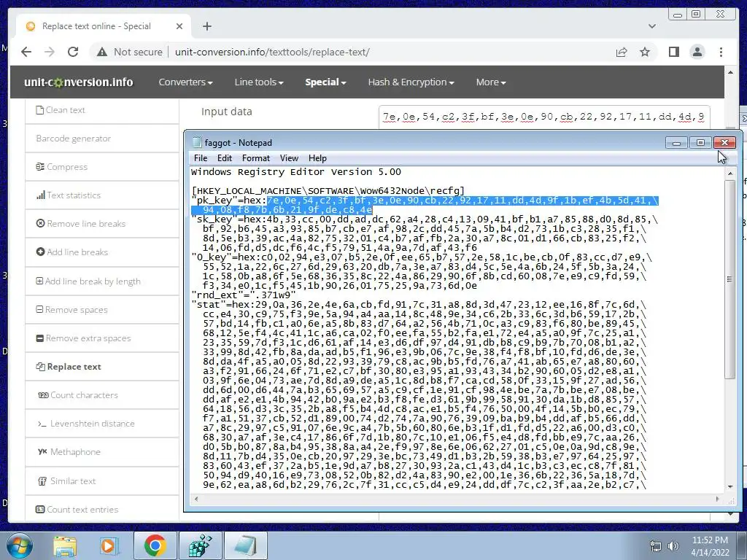Open the Remove line breaks tool
This screenshot has height=560, width=747.
pos(102,224)
